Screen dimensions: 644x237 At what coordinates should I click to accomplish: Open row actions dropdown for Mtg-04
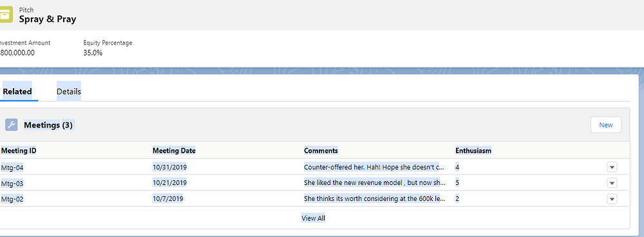click(612, 167)
